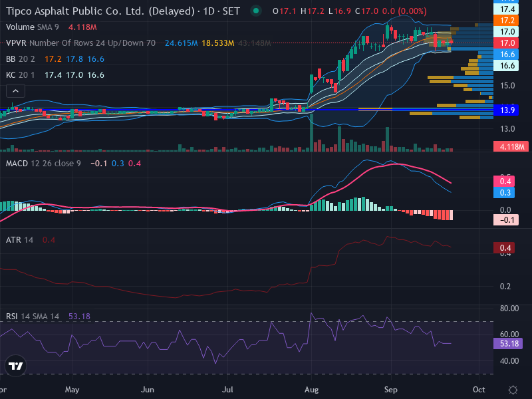Click the orange 17.2 BB price tag
This screenshot has width=532, height=399.
[506, 21]
